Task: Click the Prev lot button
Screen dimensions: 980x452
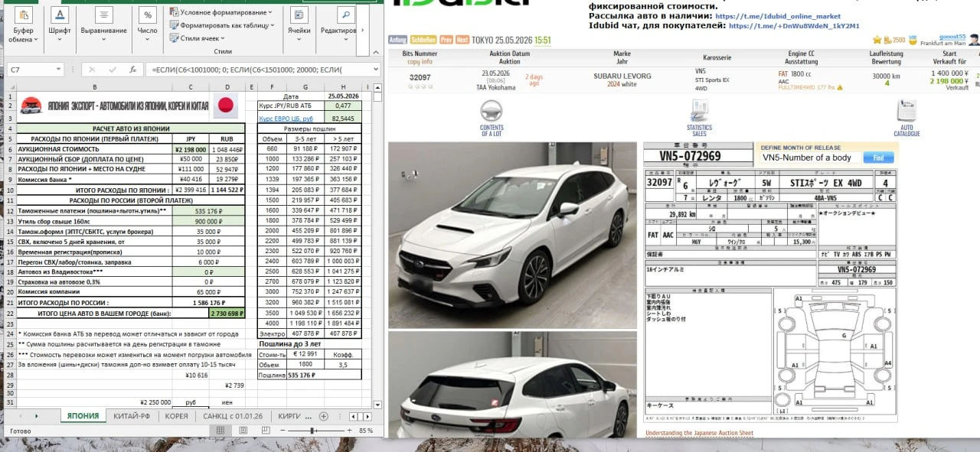Action: 446,40
